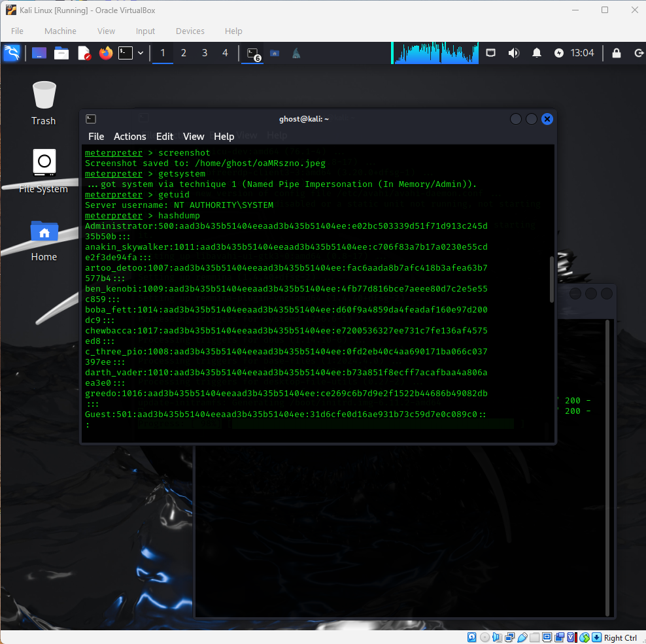Click the "hashdump" command text
The width and height of the screenshot is (646, 644).
click(178, 216)
